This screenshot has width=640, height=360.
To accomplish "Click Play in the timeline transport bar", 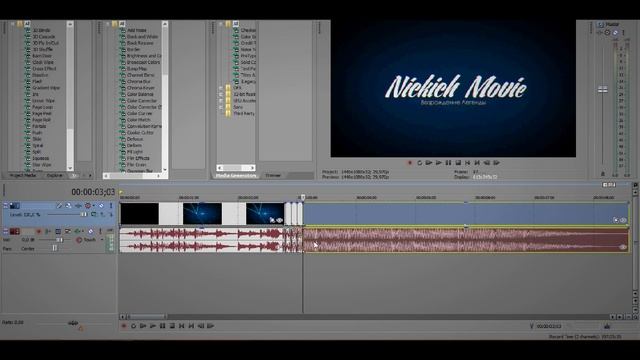I will [153, 326].
